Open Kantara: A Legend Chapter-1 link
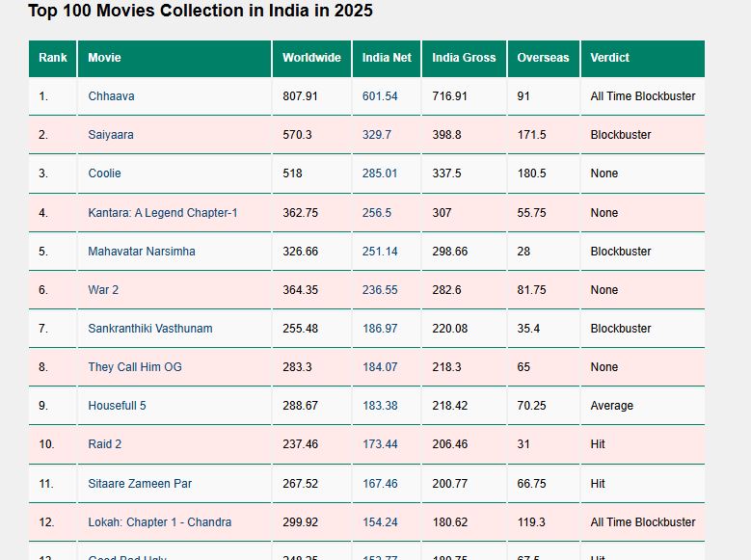The height and width of the screenshot is (560, 751). (x=162, y=213)
